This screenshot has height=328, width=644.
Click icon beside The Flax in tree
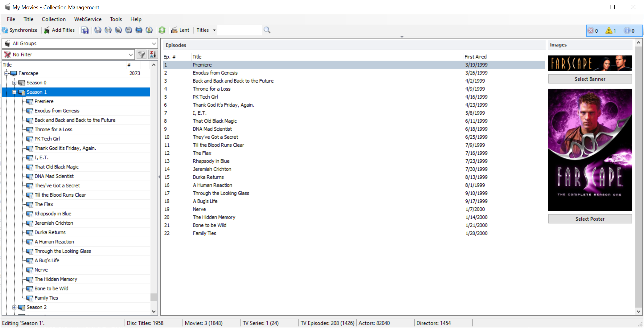point(30,204)
